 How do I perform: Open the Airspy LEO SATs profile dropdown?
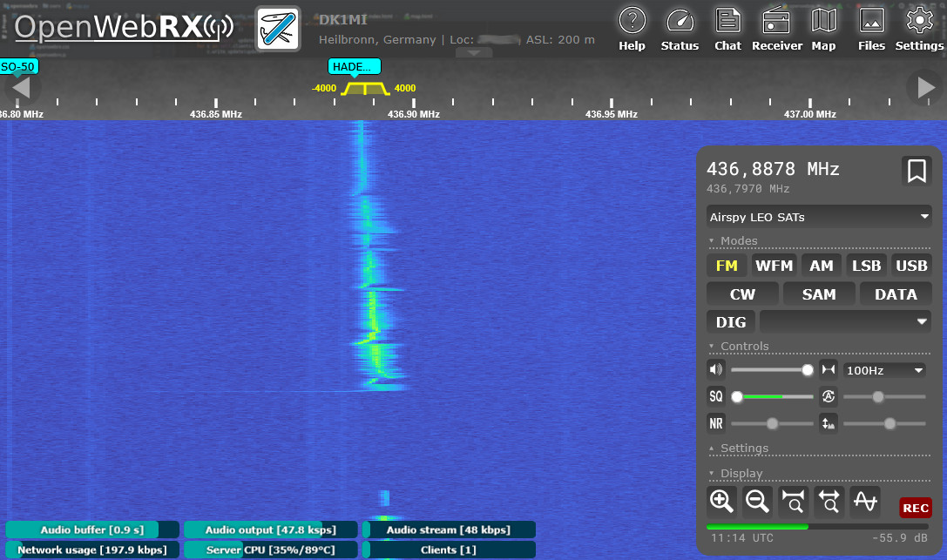tap(819, 216)
